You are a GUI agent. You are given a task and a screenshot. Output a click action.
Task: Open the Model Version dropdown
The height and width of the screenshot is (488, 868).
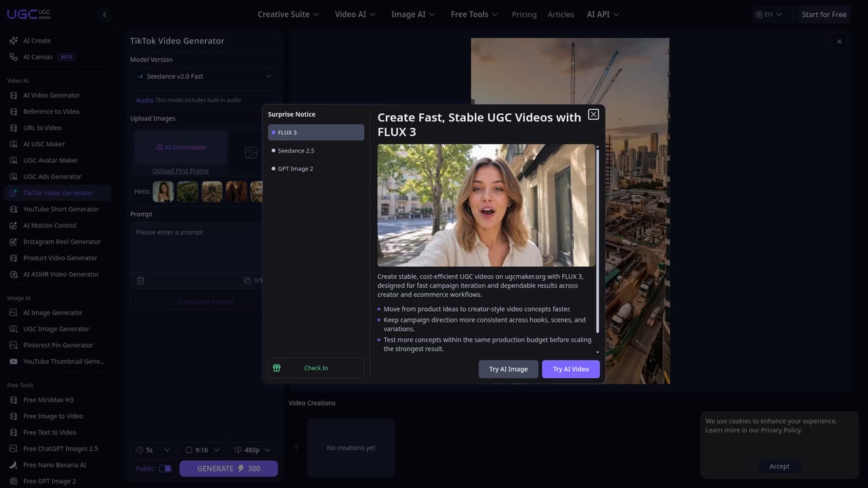click(x=203, y=77)
